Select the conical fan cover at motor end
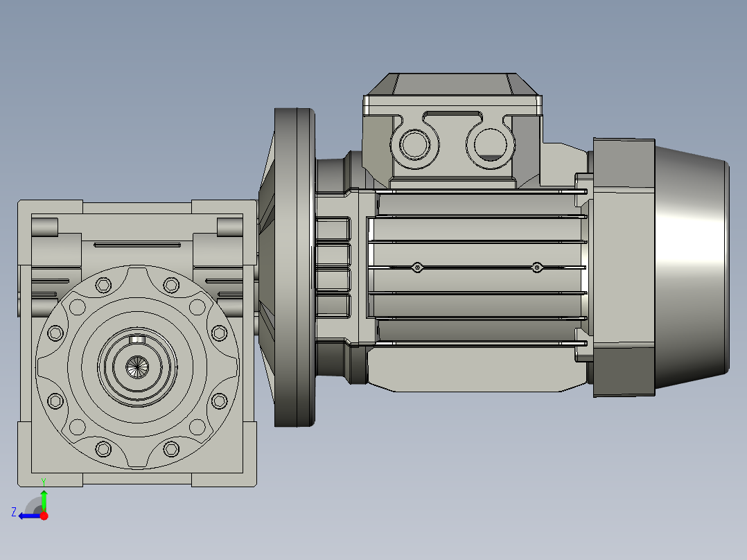Viewport: 747px width, 560px height. click(x=692, y=267)
